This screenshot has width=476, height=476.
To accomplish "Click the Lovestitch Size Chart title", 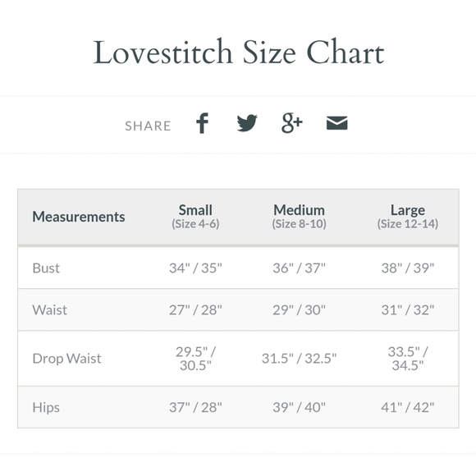I will [x=239, y=53].
